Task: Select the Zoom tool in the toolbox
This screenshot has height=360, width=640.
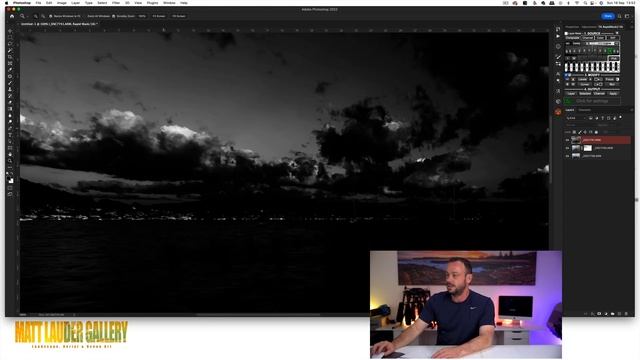Action: pos(10,161)
